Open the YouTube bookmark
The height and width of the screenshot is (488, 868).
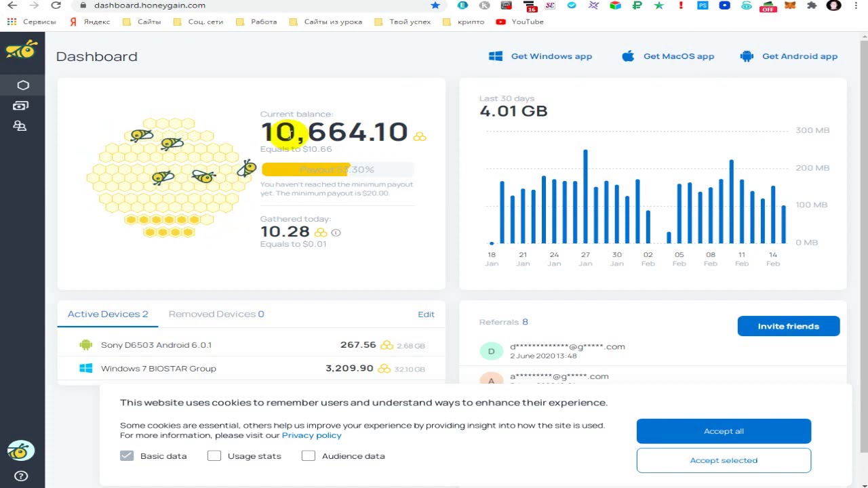coord(520,22)
